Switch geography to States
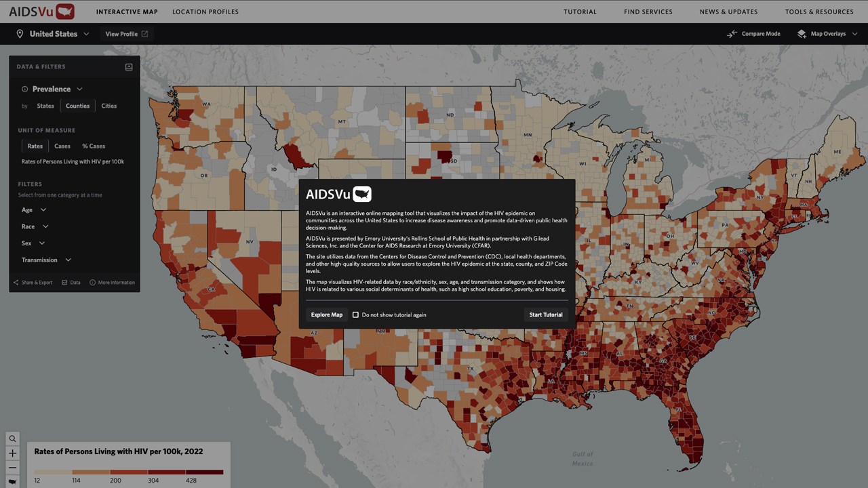Image resolution: width=868 pixels, height=488 pixels. click(45, 106)
